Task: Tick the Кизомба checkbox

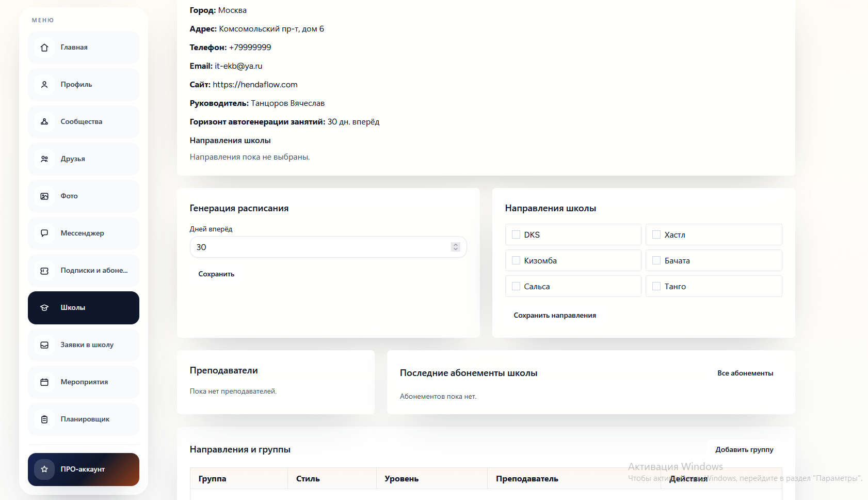Action: tap(516, 260)
